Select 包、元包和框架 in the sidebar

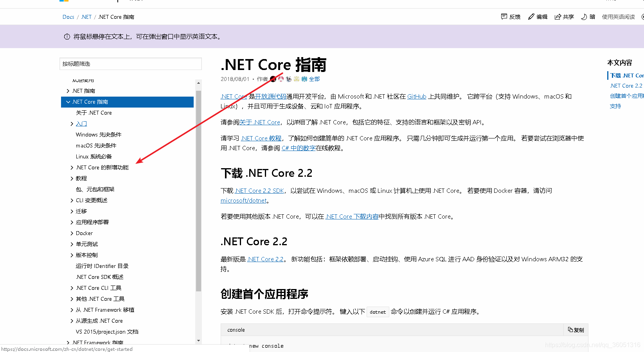pyautogui.click(x=95, y=189)
